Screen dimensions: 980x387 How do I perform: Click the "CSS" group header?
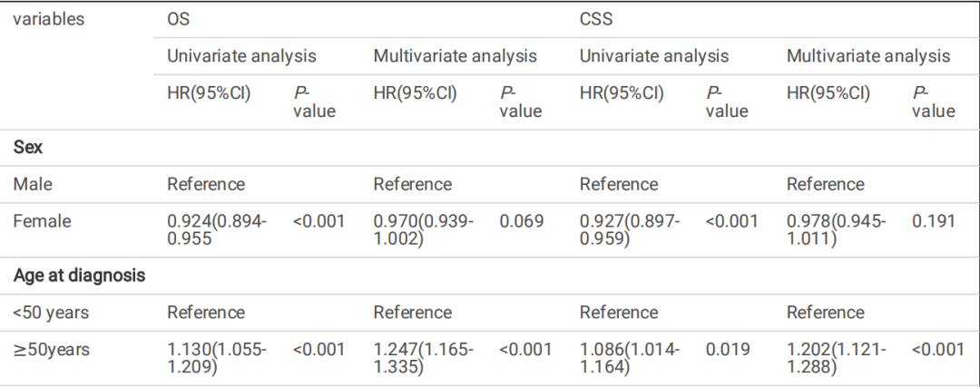(x=596, y=18)
